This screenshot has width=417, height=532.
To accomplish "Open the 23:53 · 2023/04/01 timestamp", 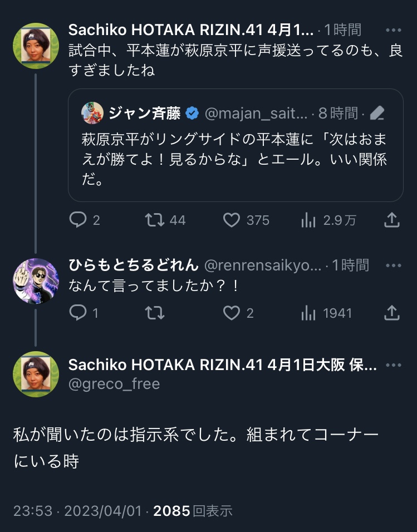I will click(77, 511).
